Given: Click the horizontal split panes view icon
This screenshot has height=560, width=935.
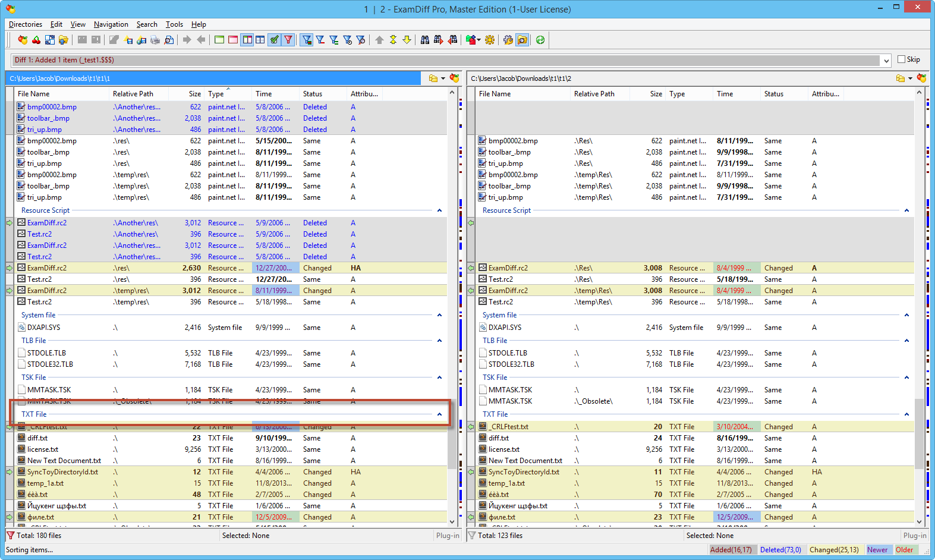Looking at the screenshot, I should click(x=260, y=40).
